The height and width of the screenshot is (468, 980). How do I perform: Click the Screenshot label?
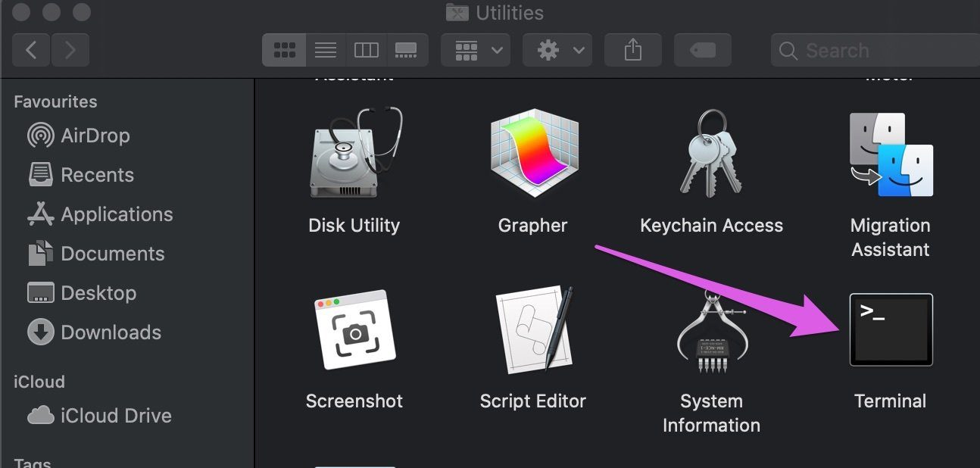[x=354, y=401]
